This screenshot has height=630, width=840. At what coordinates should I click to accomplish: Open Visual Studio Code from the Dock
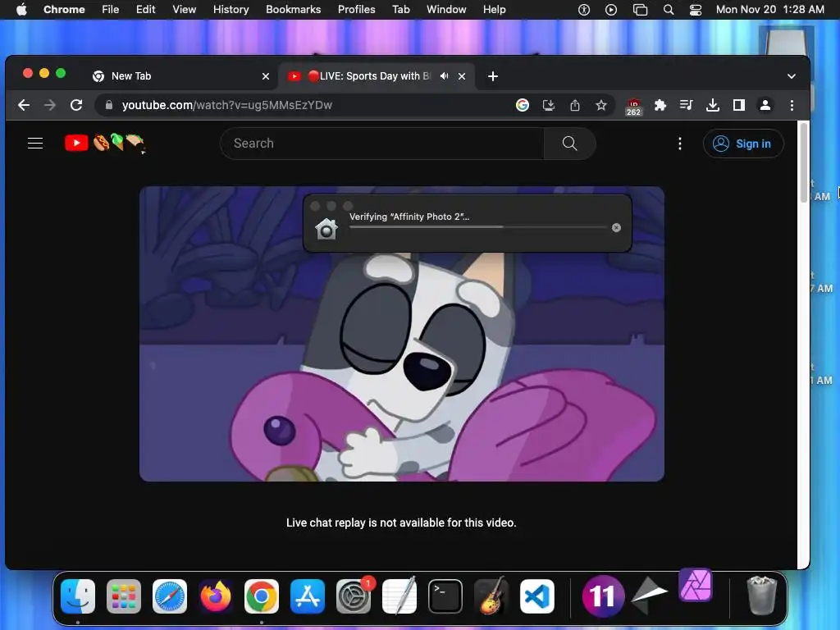tap(536, 596)
